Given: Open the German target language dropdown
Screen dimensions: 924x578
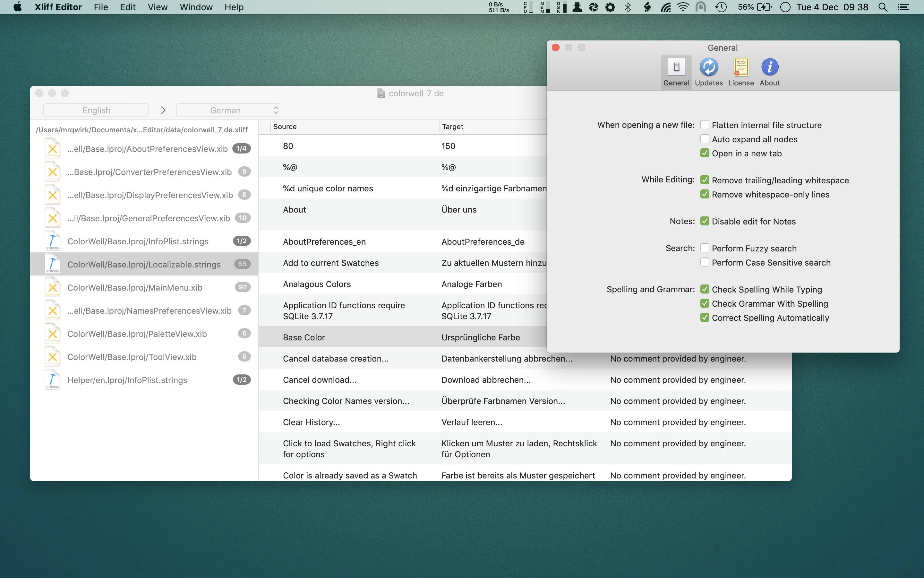Looking at the screenshot, I should click(x=228, y=110).
